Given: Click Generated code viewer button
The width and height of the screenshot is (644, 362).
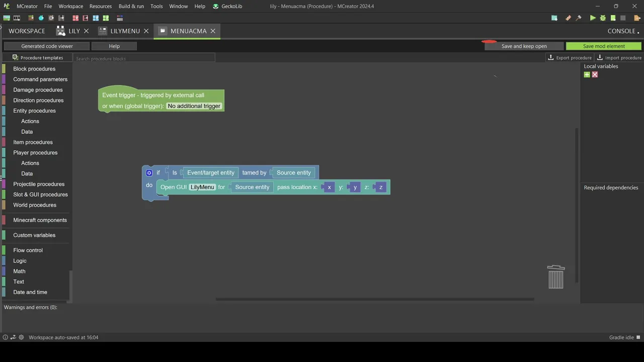Looking at the screenshot, I should point(47,46).
